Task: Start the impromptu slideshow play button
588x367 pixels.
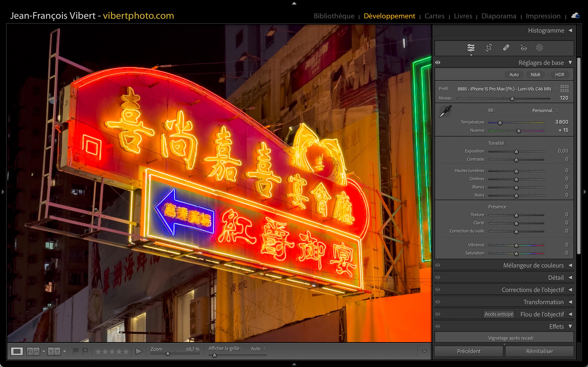Action: click(x=139, y=351)
